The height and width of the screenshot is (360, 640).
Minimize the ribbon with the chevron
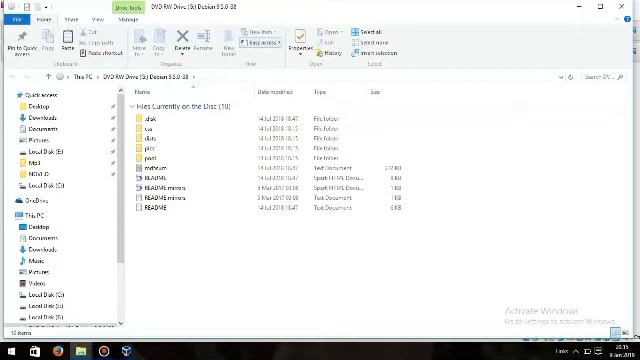pyautogui.click(x=617, y=19)
